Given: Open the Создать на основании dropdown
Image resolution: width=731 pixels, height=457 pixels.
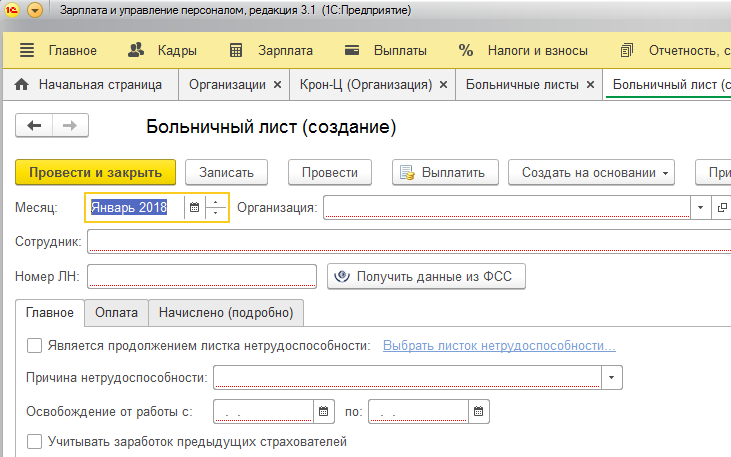Looking at the screenshot, I should click(591, 173).
